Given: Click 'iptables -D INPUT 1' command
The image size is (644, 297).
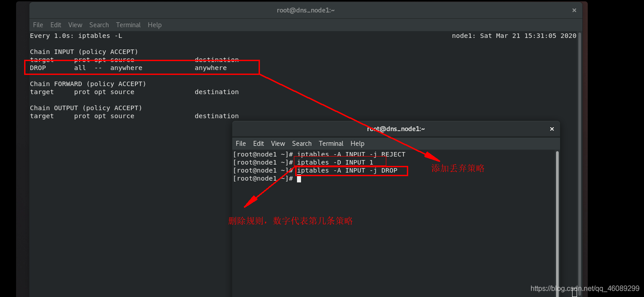Looking at the screenshot, I should pyautogui.click(x=335, y=162).
